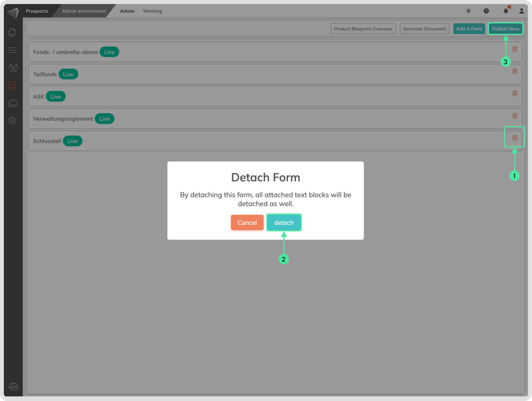Open the checklist icon in sidebar
The image size is (532, 401).
point(13,50)
